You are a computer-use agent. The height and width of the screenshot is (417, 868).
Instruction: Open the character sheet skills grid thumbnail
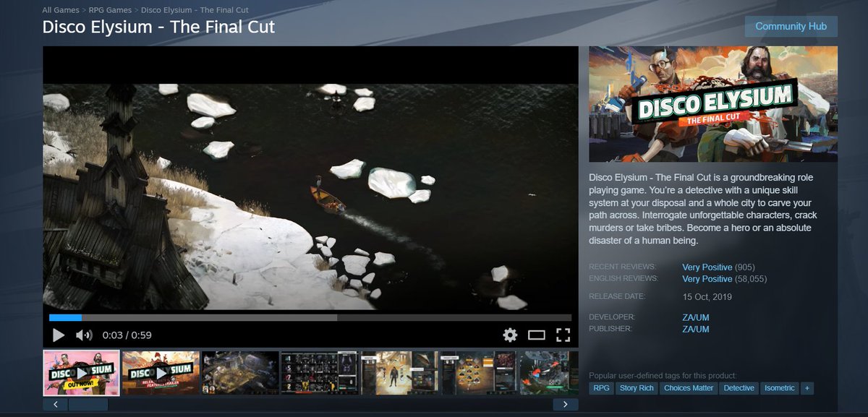(x=320, y=373)
